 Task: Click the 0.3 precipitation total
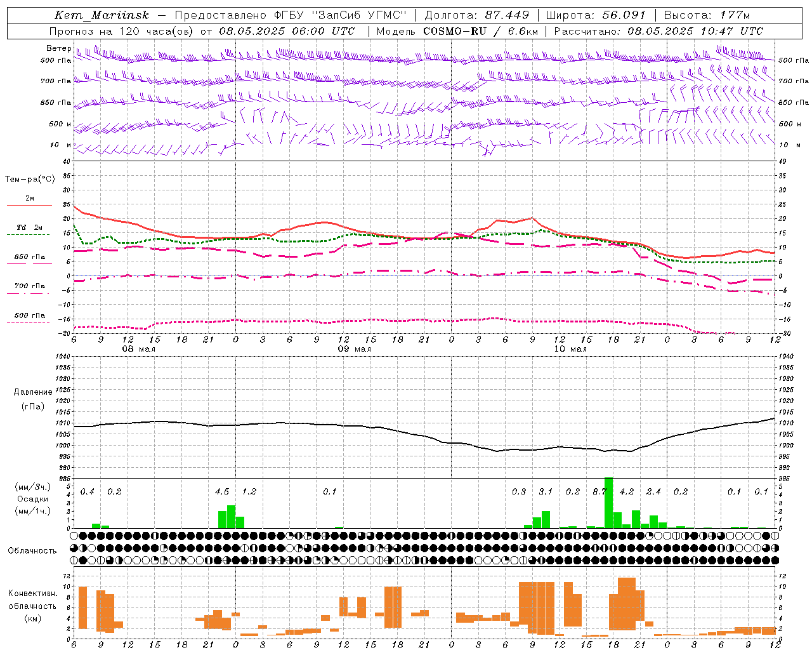519,492
